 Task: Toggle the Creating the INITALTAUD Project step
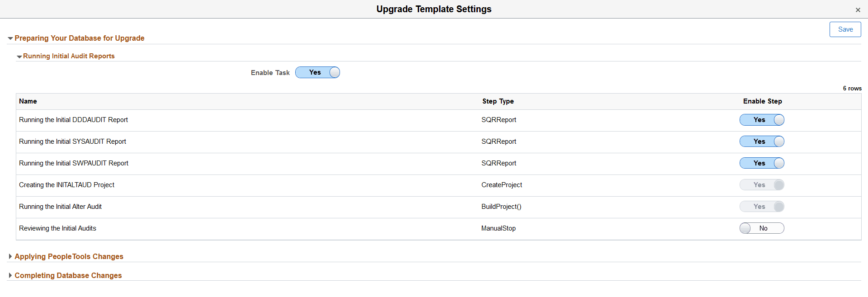(762, 185)
